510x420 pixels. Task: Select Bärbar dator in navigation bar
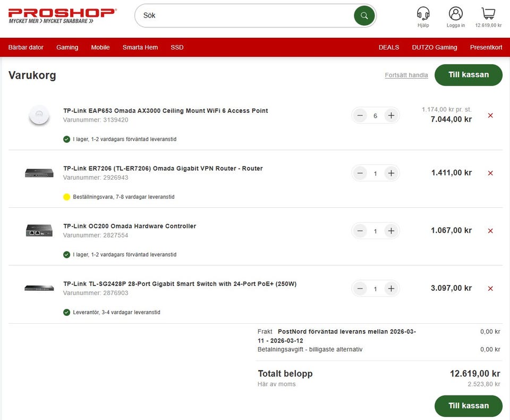click(x=26, y=47)
